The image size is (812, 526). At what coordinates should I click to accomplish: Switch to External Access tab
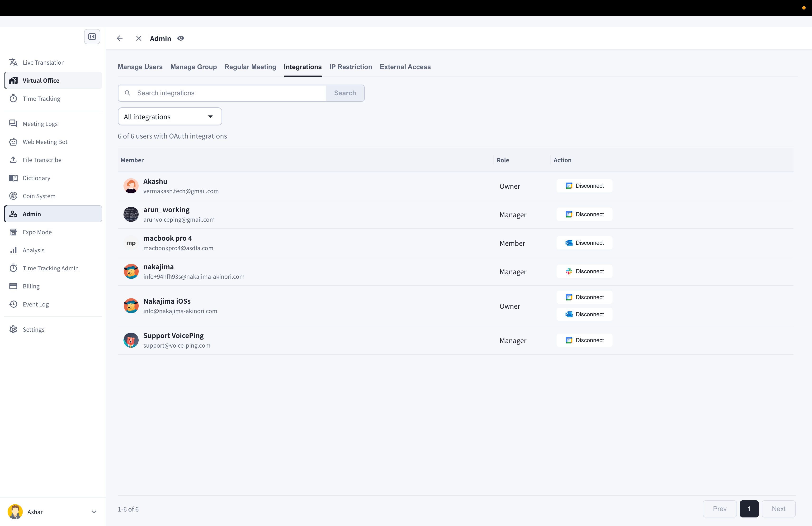(405, 67)
